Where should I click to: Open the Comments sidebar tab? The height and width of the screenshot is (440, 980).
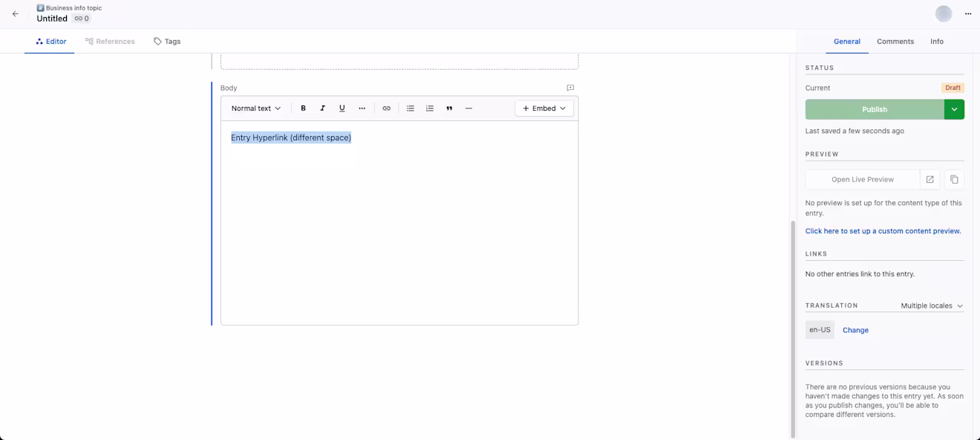(895, 42)
